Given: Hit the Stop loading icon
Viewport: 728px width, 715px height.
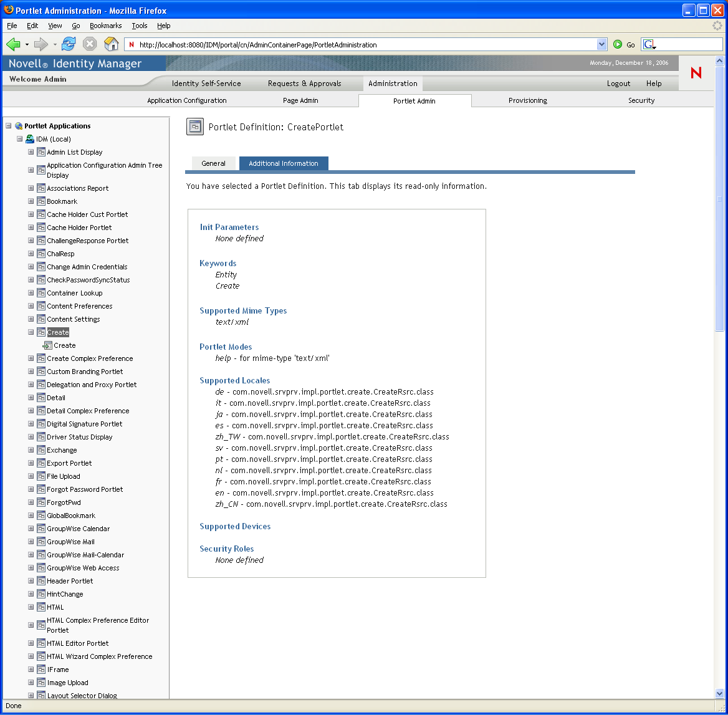Looking at the screenshot, I should point(90,44).
